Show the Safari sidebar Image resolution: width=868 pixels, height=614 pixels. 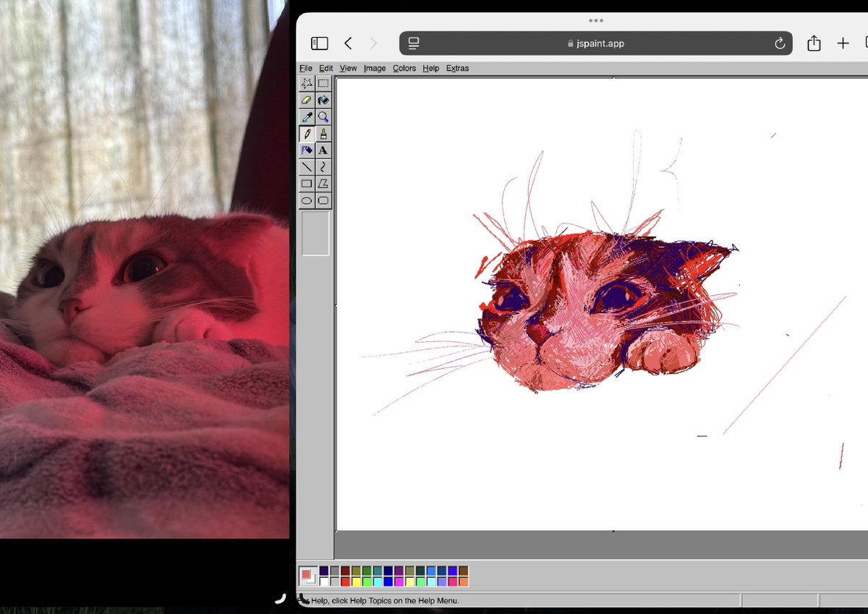[319, 43]
